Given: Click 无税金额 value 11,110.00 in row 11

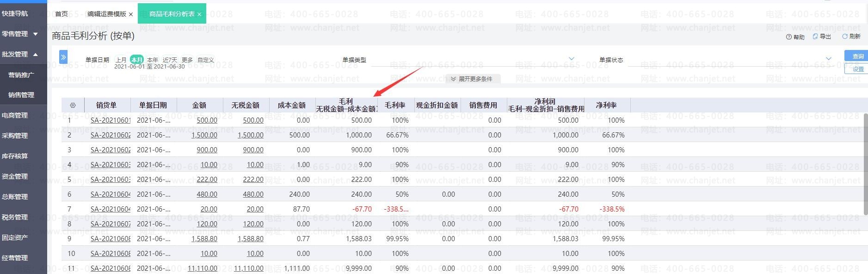Looking at the screenshot, I should (248, 268).
